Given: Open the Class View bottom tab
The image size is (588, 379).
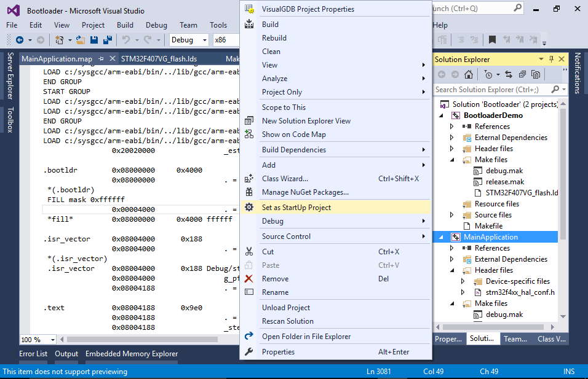Looking at the screenshot, I should tap(551, 339).
